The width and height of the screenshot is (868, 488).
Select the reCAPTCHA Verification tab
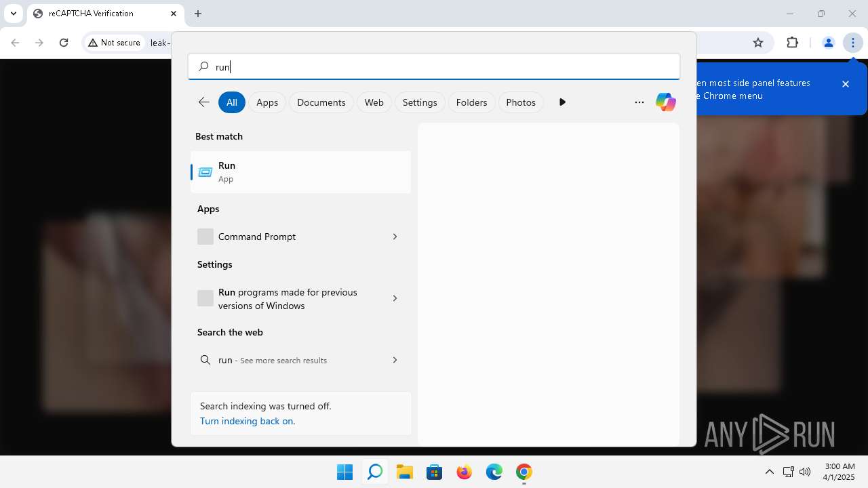click(x=105, y=14)
